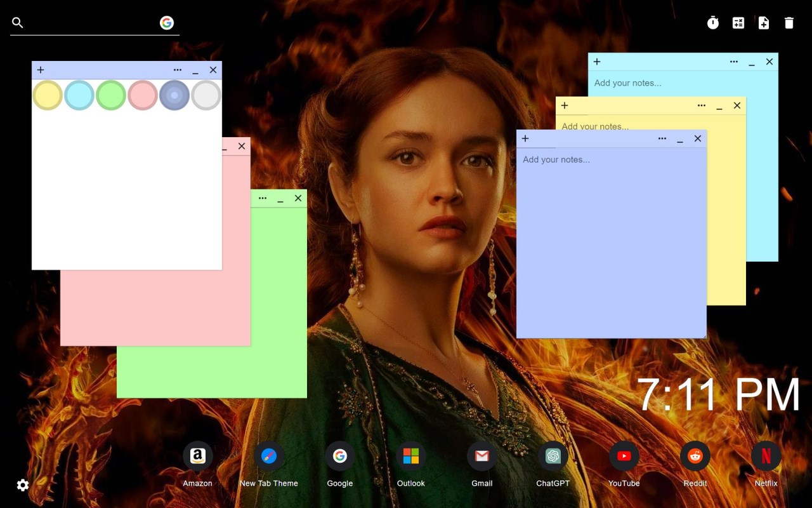The height and width of the screenshot is (508, 812).
Task: Delete notes with the trash icon
Action: click(789, 23)
